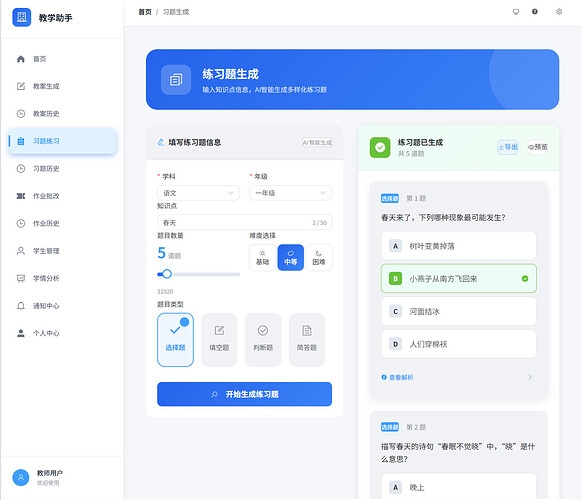The height and width of the screenshot is (500, 582).
Task: Choose answer C 河面结冰
Action: [x=459, y=311]
